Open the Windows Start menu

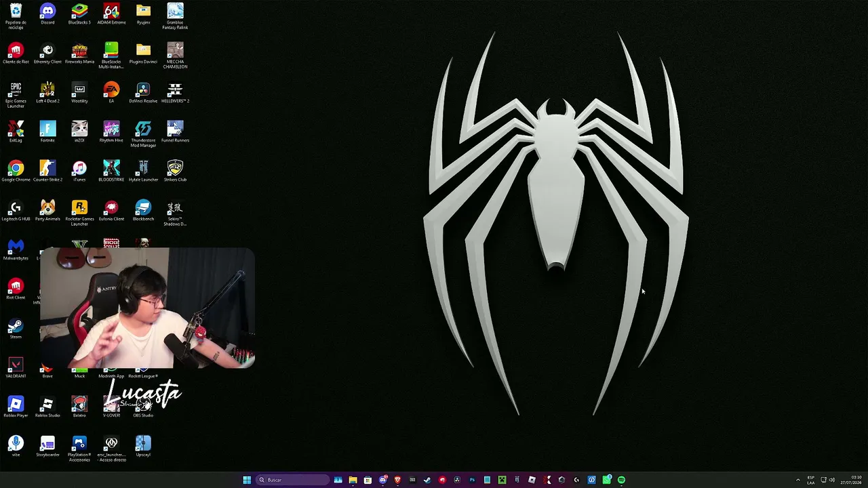pyautogui.click(x=247, y=480)
